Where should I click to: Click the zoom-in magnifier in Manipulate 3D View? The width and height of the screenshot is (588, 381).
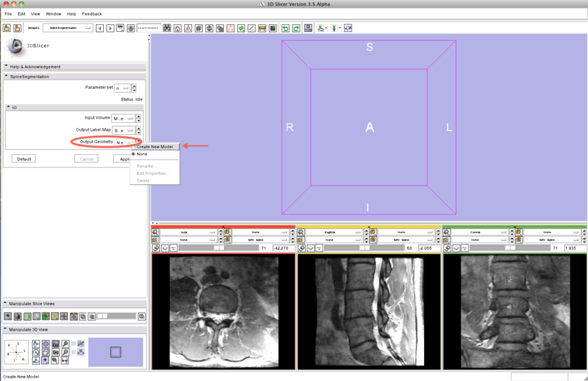(x=65, y=344)
